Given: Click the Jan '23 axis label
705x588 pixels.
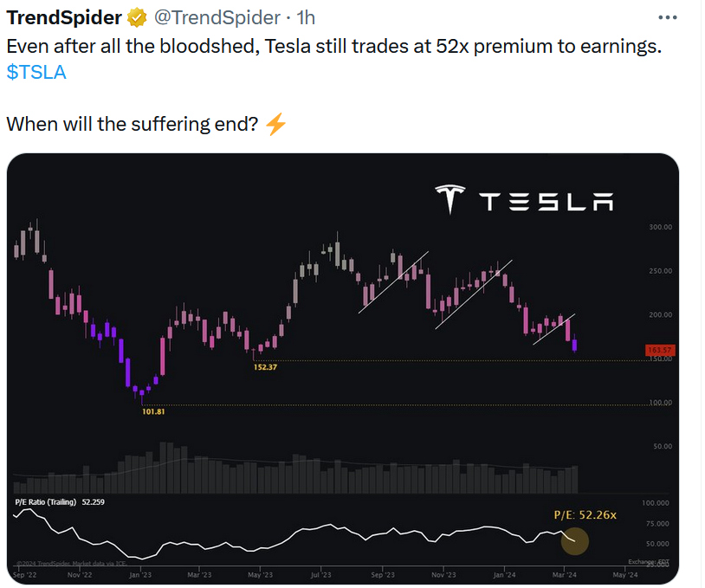Looking at the screenshot, I should pos(139,575).
